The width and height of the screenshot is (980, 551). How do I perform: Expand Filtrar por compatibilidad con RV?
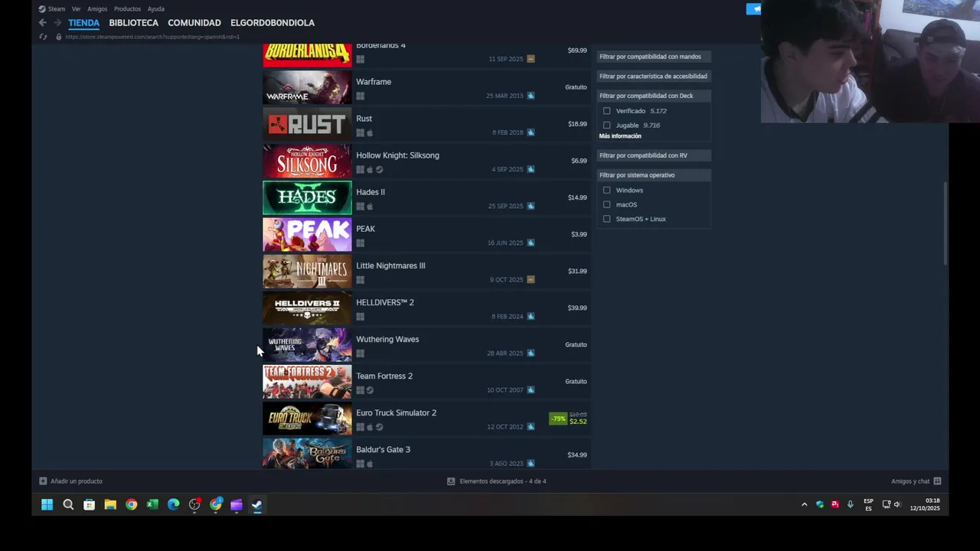[x=654, y=156]
